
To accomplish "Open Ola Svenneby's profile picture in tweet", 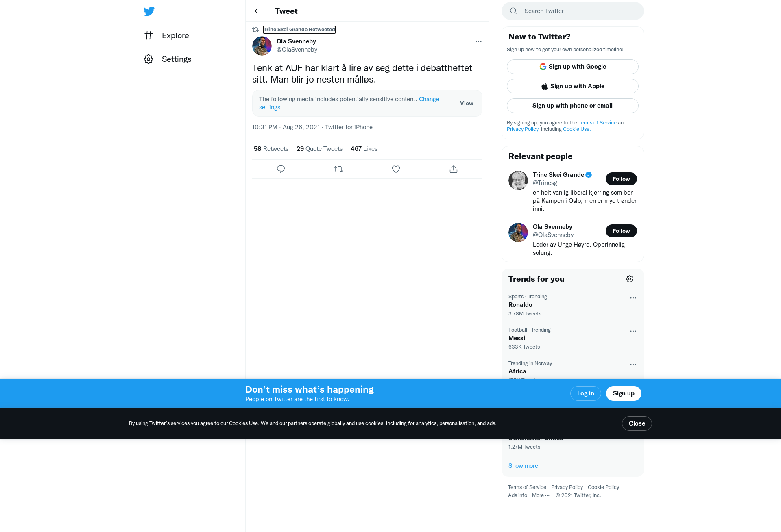I will [262, 46].
